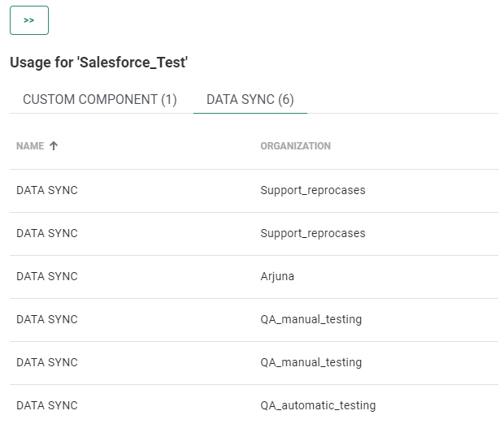Switch to the Custom Component tab
The image size is (504, 428).
pyautogui.click(x=99, y=100)
